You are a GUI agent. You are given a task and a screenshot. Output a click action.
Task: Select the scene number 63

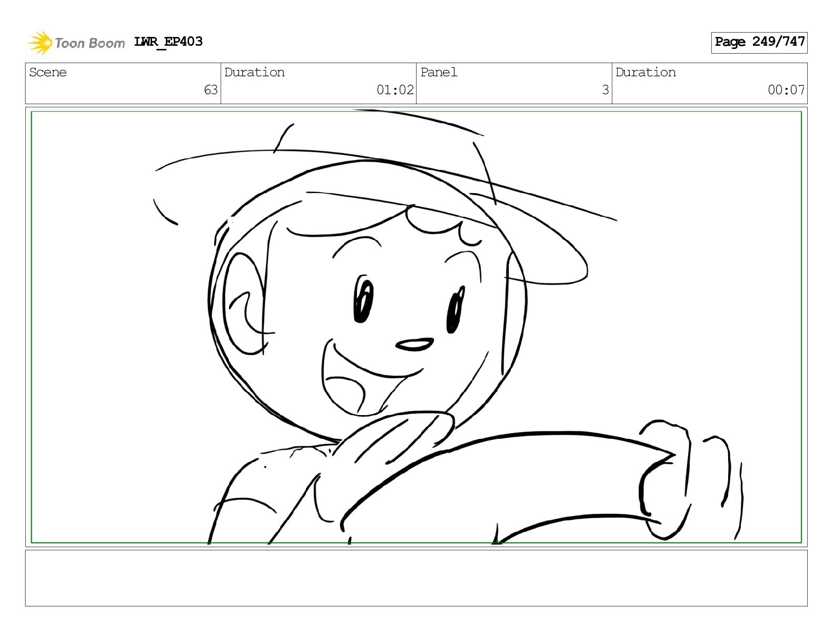coord(211,90)
